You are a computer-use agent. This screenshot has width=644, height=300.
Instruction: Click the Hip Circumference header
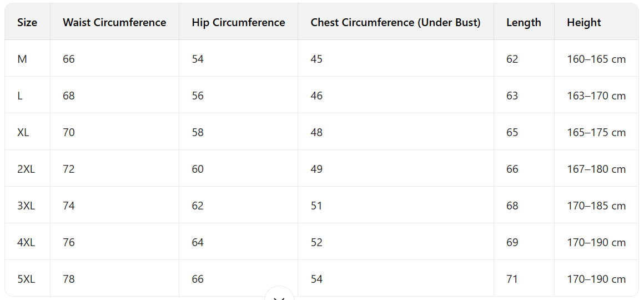[x=238, y=23]
